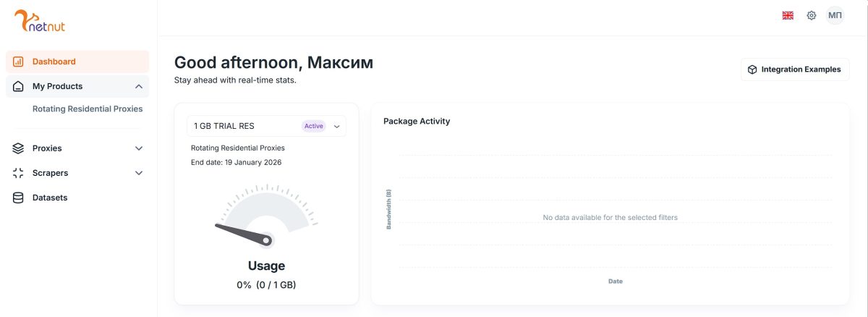Viewport: 868px width, 317px height.
Task: Expand the Scrapers section chevron
Action: (139, 173)
